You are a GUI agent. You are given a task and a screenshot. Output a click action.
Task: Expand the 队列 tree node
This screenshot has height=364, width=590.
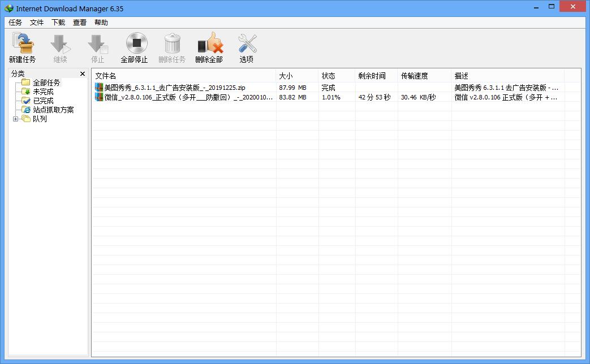point(15,119)
